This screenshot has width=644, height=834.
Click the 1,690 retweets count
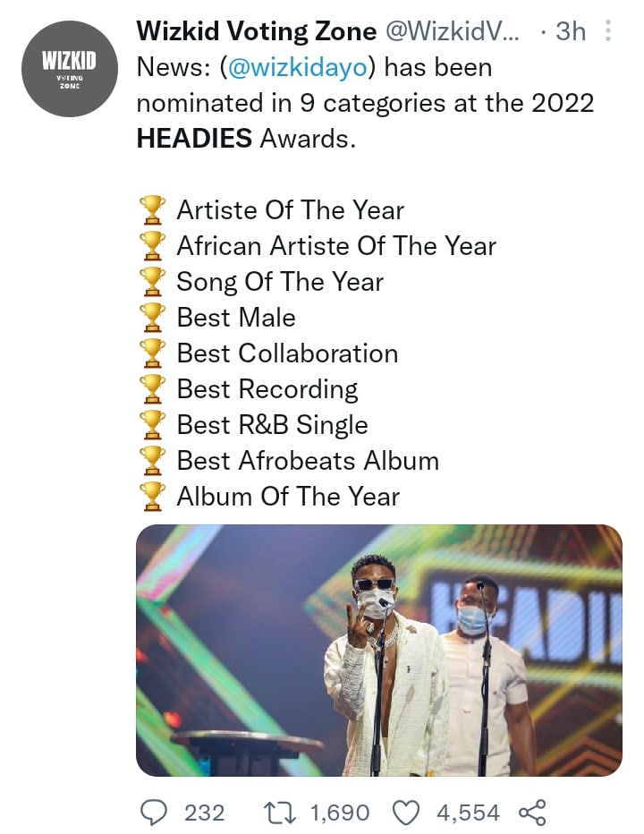pyautogui.click(x=339, y=812)
